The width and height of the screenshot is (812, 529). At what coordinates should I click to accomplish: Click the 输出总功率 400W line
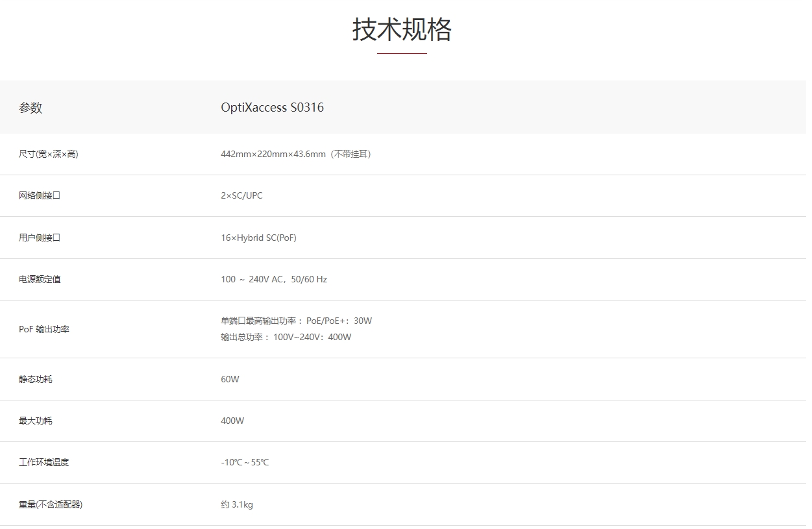coord(286,337)
